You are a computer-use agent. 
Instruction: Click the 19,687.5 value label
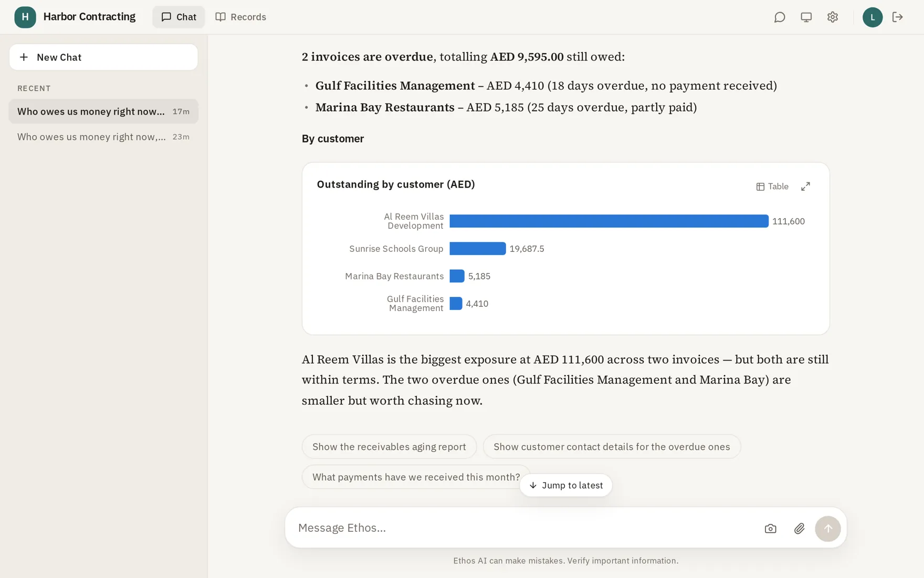click(527, 249)
